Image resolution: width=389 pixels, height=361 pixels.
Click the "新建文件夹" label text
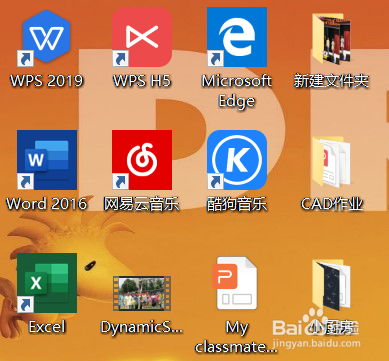coord(331,81)
